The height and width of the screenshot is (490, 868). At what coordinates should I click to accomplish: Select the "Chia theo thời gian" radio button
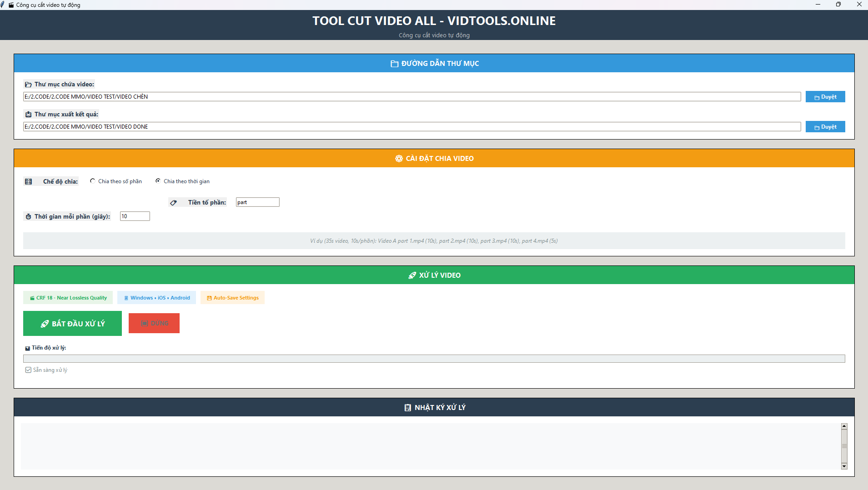pyautogui.click(x=158, y=180)
